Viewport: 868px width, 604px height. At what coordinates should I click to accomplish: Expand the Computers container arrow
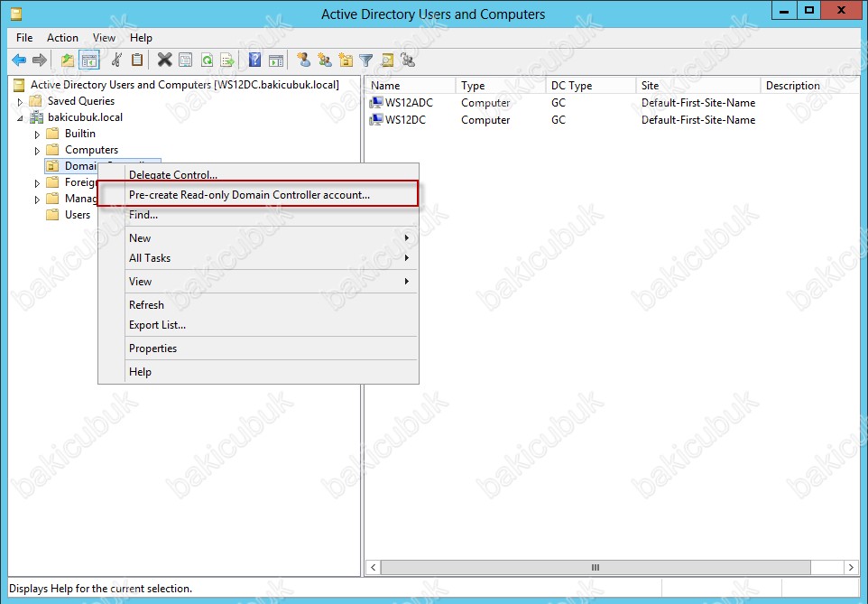coord(37,151)
